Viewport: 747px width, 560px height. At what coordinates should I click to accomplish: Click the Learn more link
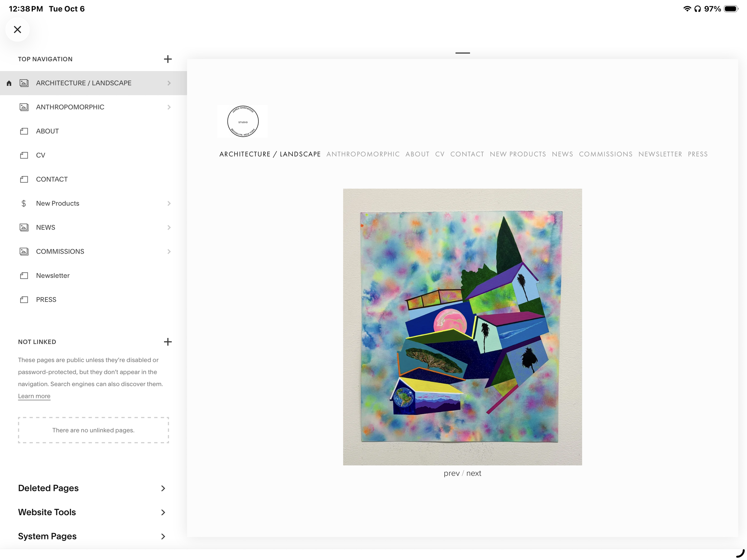(x=34, y=396)
